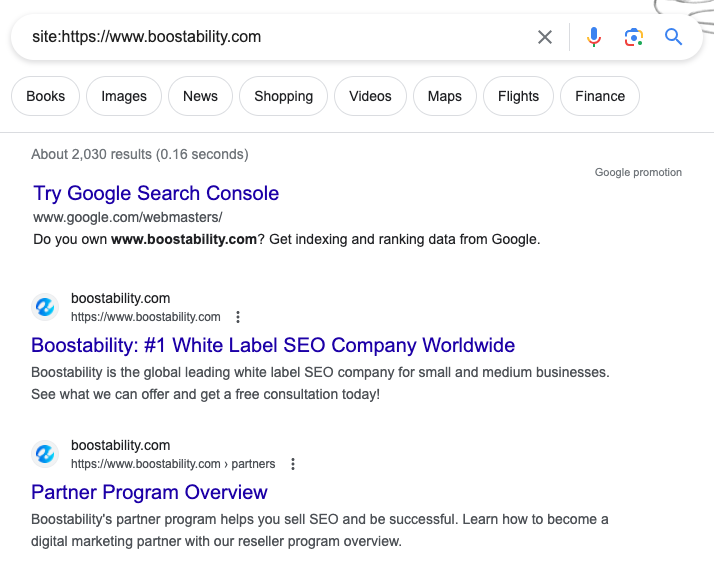Select the Flights filter chip

click(x=518, y=96)
